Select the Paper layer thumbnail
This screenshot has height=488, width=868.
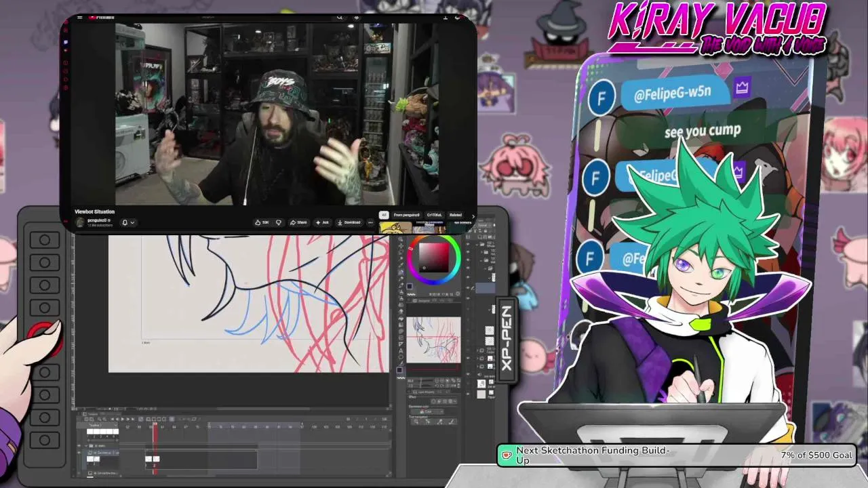pos(481,394)
